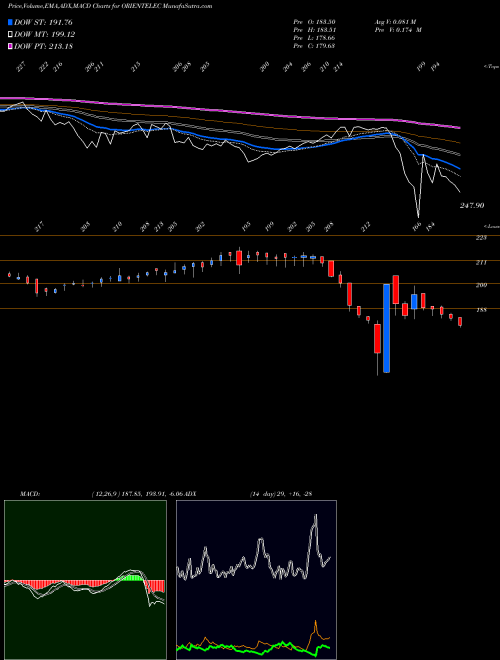This screenshot has height=660, width=500.
Task: Click the '<Lows' axis label
Action: click(x=491, y=226)
